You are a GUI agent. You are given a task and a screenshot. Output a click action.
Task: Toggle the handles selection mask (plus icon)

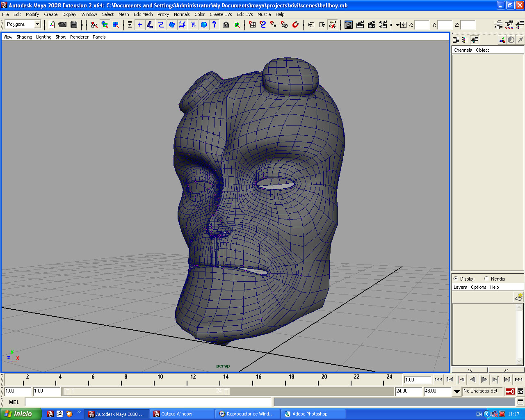pos(139,25)
